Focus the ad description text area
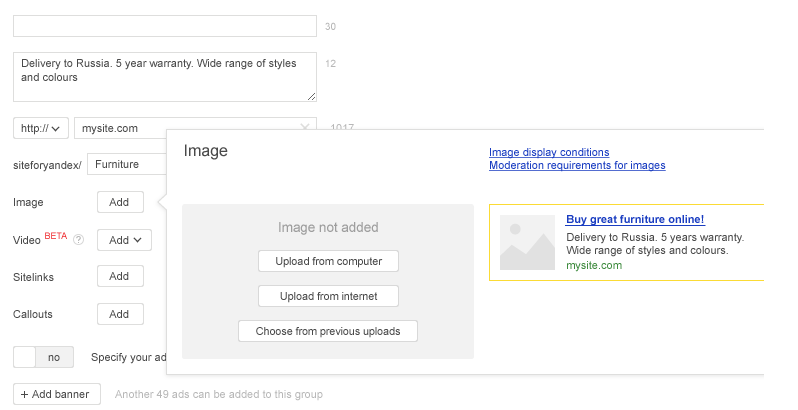The image size is (798, 410). [165, 77]
